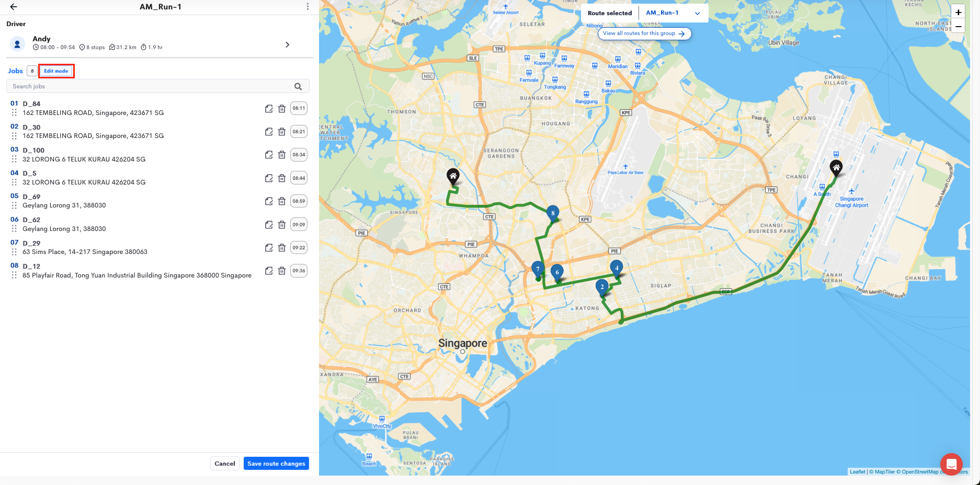Screen dimensions: 980x485
Task: Delete job D_100 with trash icon
Action: click(282, 155)
